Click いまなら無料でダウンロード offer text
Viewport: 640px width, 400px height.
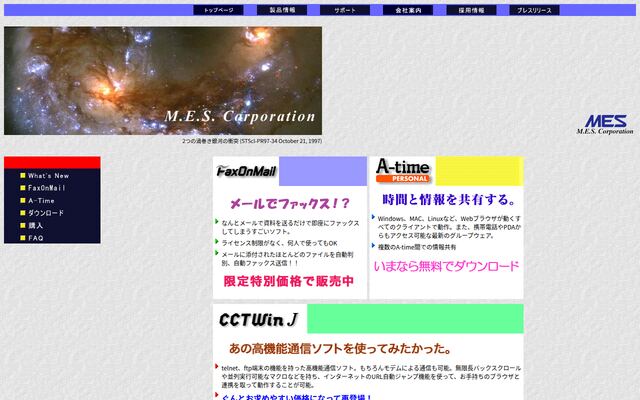tap(446, 267)
